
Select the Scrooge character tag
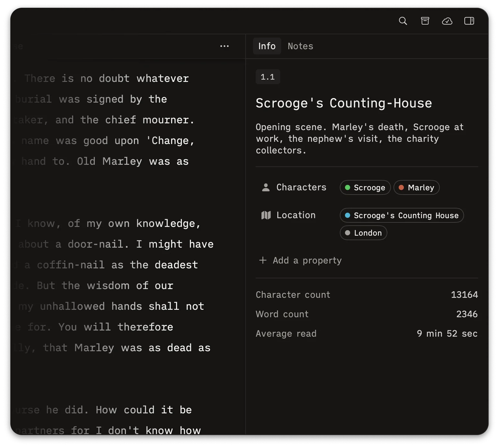(x=365, y=188)
